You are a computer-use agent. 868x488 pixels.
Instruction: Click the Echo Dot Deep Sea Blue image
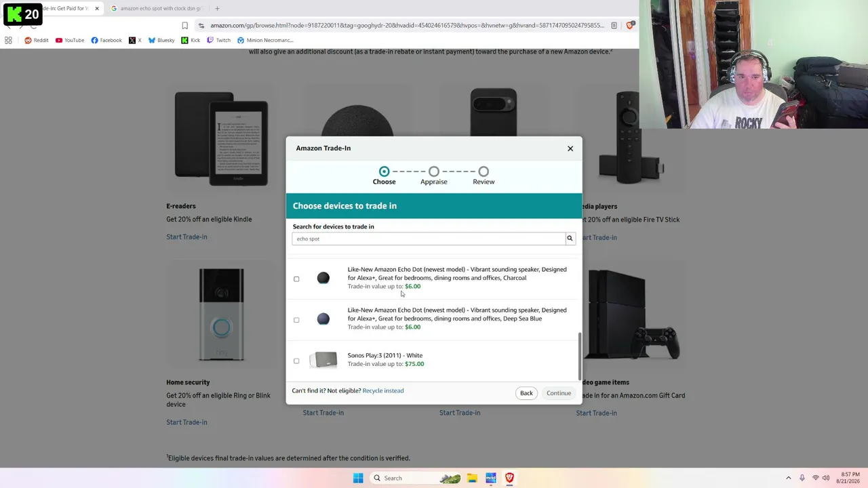pos(323,319)
